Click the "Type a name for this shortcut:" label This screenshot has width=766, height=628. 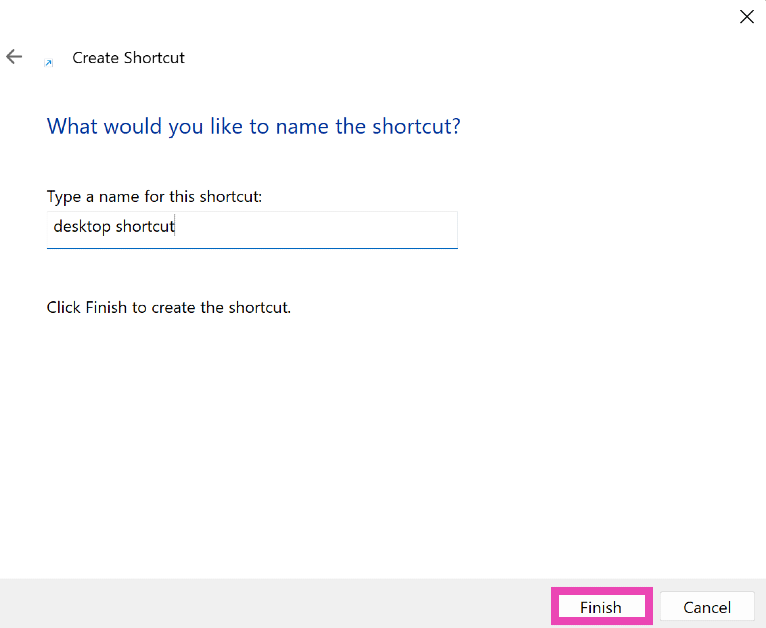154,195
